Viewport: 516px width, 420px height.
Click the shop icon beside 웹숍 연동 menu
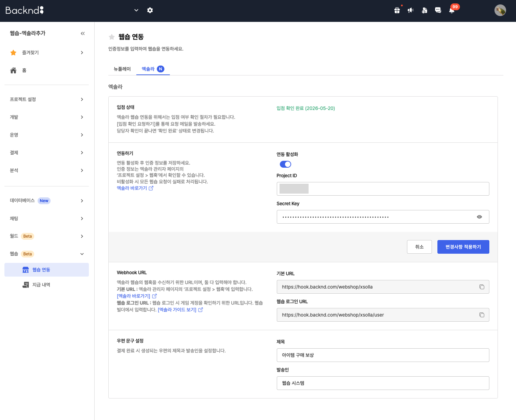tap(26, 270)
